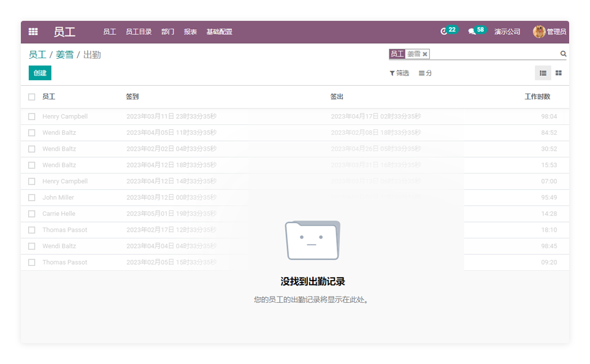The height and width of the screenshot is (364, 590).
Task: Switch to list view icon
Action: point(543,73)
